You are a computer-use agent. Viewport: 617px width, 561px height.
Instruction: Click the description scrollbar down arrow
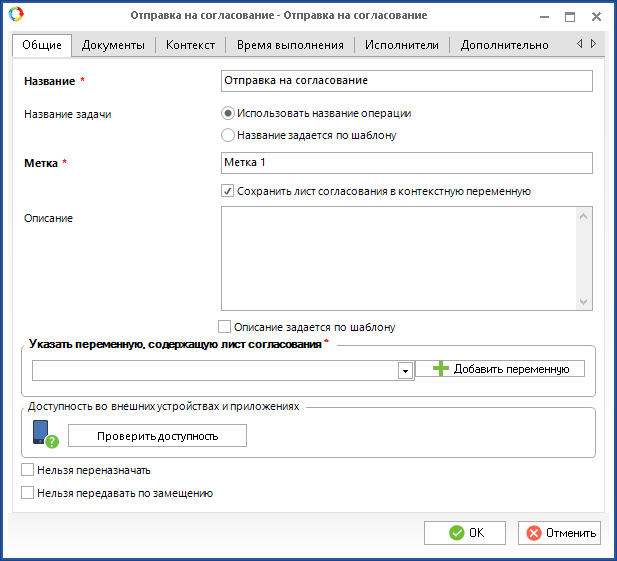(x=585, y=301)
